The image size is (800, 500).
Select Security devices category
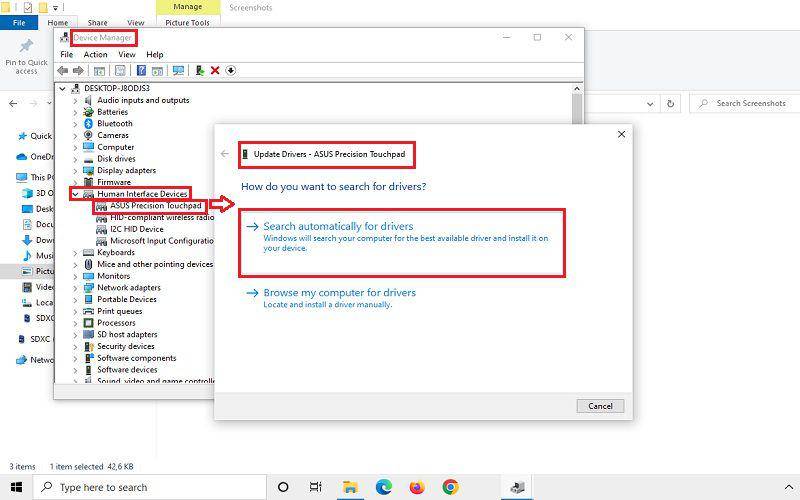pos(126,346)
